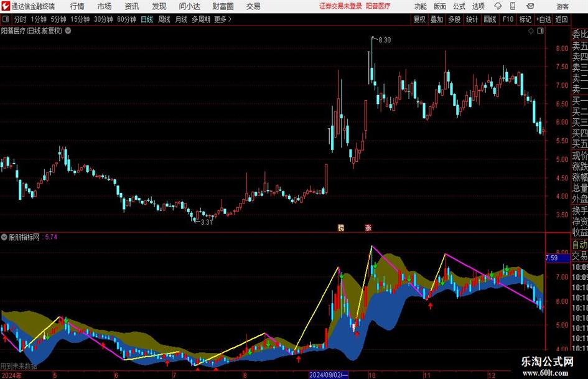588x379 pixels.
Task: Select the 周线 weekly period tab
Action: click(x=164, y=19)
